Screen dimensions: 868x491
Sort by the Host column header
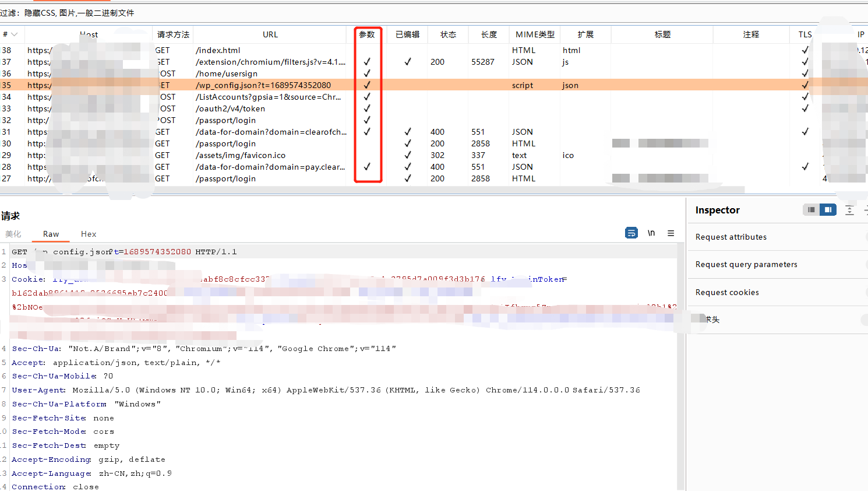pyautogui.click(x=89, y=34)
